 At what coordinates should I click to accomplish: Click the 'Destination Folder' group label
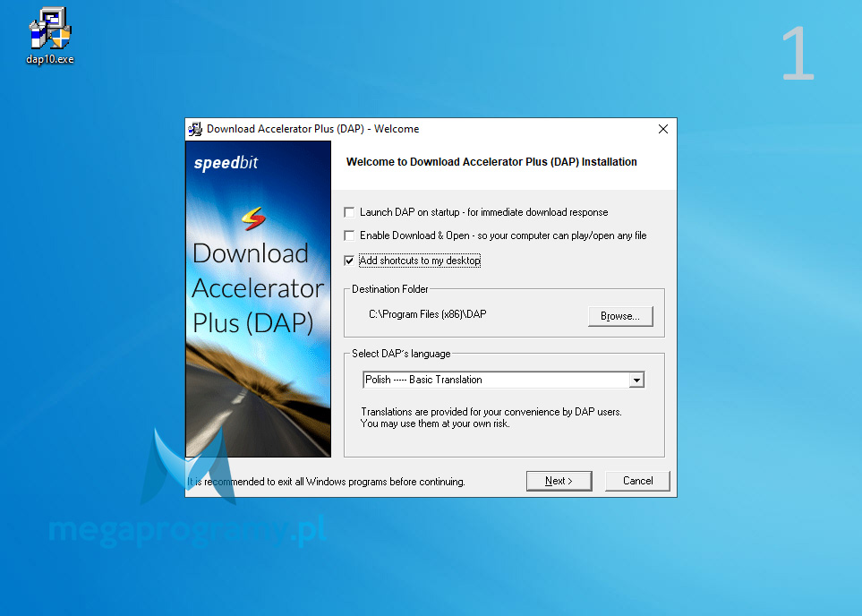[x=389, y=289]
